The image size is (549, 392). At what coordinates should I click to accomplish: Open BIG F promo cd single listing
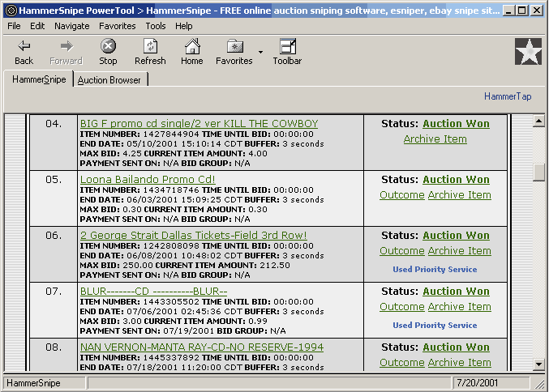pyautogui.click(x=199, y=123)
